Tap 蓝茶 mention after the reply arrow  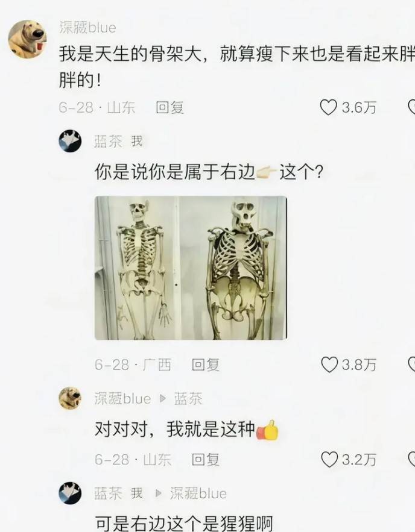pyautogui.click(x=188, y=398)
